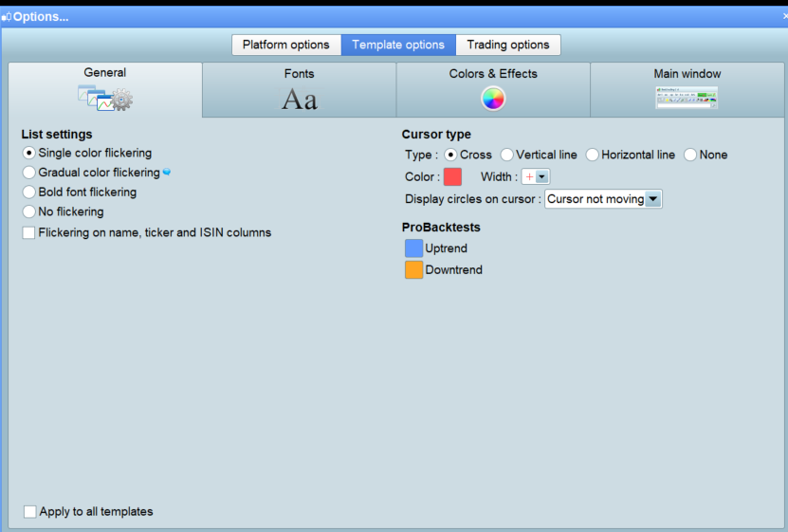Click the List settings heading
The image size is (788, 532).
pyautogui.click(x=57, y=134)
